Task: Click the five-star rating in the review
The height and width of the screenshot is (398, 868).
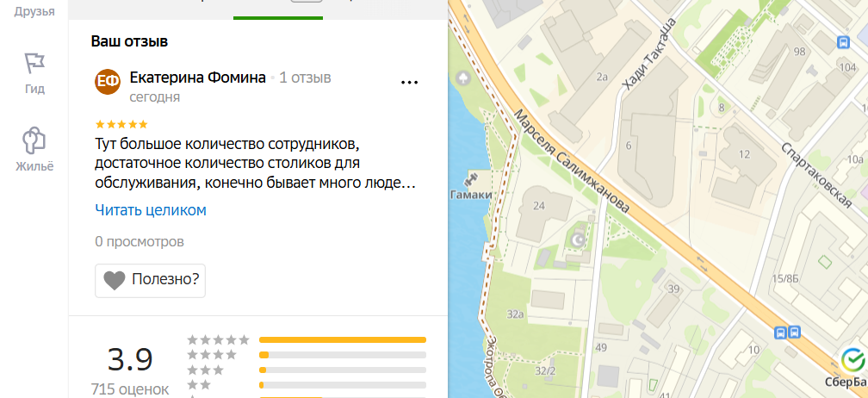Action: tap(121, 124)
